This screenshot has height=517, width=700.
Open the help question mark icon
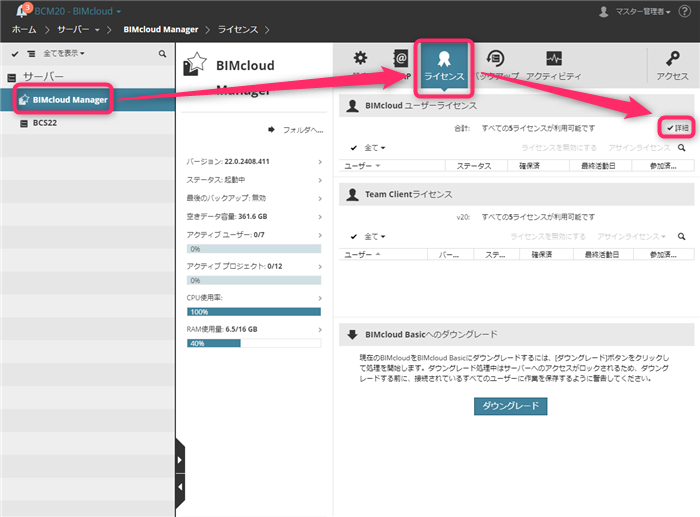click(684, 11)
